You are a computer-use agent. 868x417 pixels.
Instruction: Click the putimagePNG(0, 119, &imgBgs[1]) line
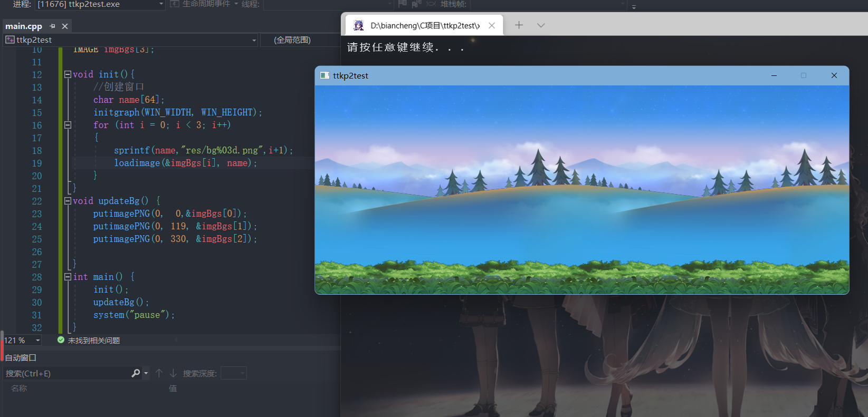175,226
